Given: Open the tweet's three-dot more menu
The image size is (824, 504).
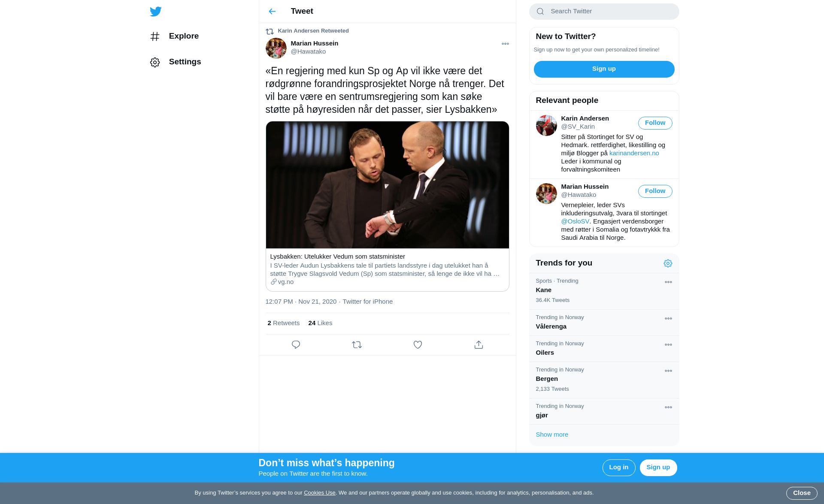Looking at the screenshot, I should point(505,44).
